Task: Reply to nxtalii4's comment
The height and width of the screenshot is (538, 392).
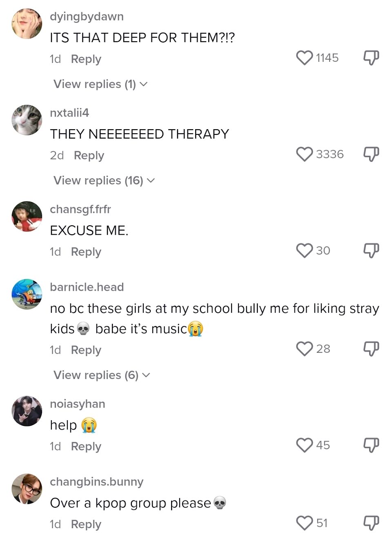Action: tap(89, 155)
